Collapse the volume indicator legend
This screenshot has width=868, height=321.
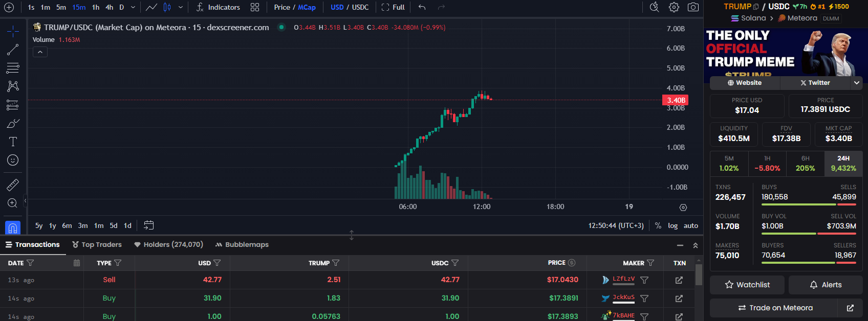tap(40, 52)
